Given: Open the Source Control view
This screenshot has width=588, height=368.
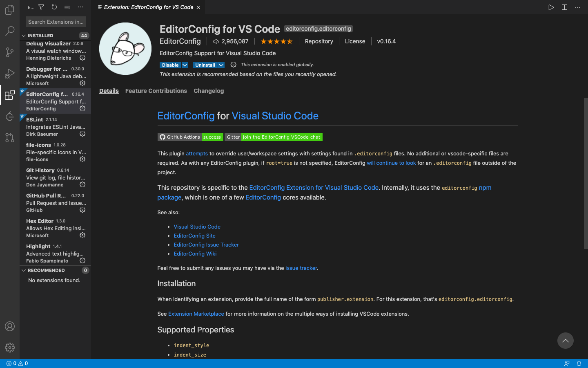Looking at the screenshot, I should tap(10, 52).
